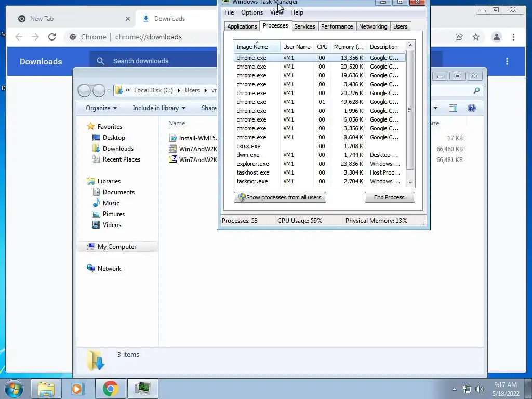
Task: Click Local Disk (C:) breadcrumb
Action: coord(153,90)
